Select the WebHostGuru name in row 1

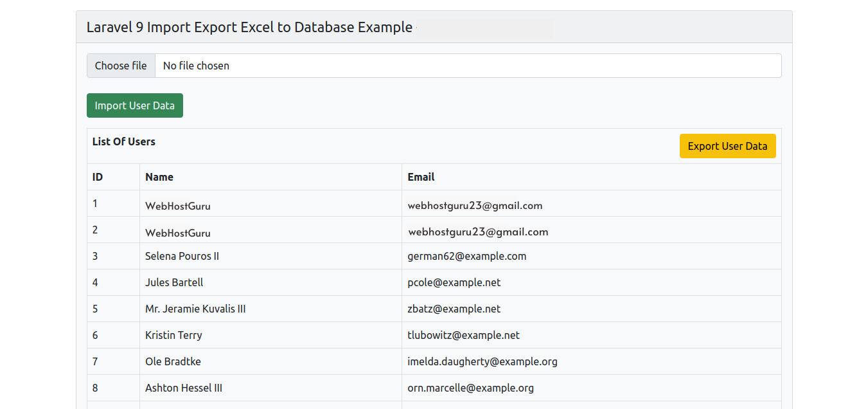coord(178,206)
